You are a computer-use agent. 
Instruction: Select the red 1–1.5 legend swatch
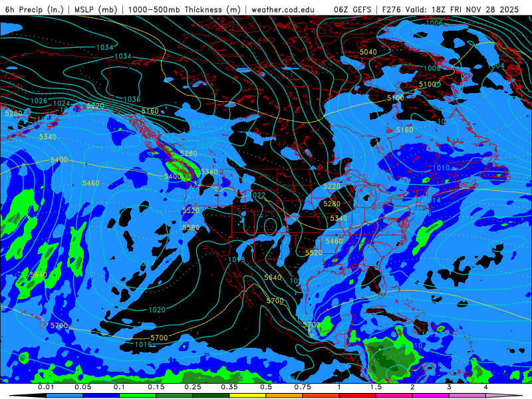click(358, 396)
